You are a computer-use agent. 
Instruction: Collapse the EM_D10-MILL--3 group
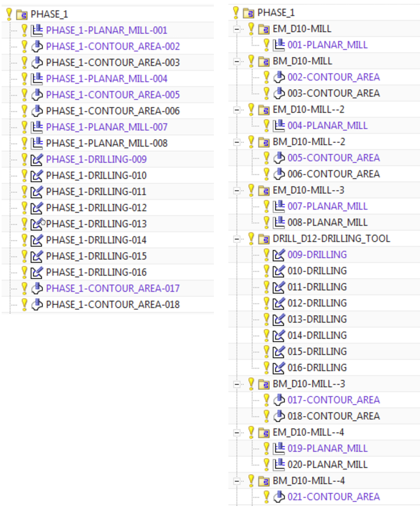(x=237, y=191)
